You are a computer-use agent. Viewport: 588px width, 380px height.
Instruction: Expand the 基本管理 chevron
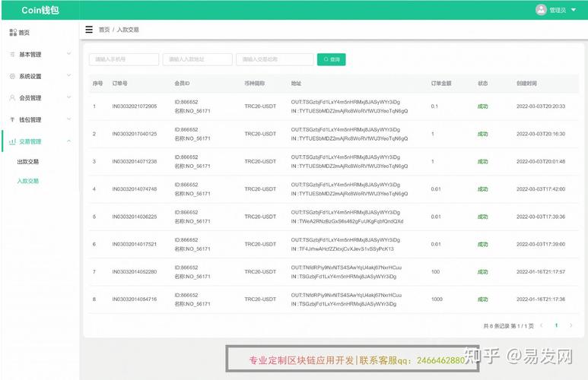tap(68, 54)
